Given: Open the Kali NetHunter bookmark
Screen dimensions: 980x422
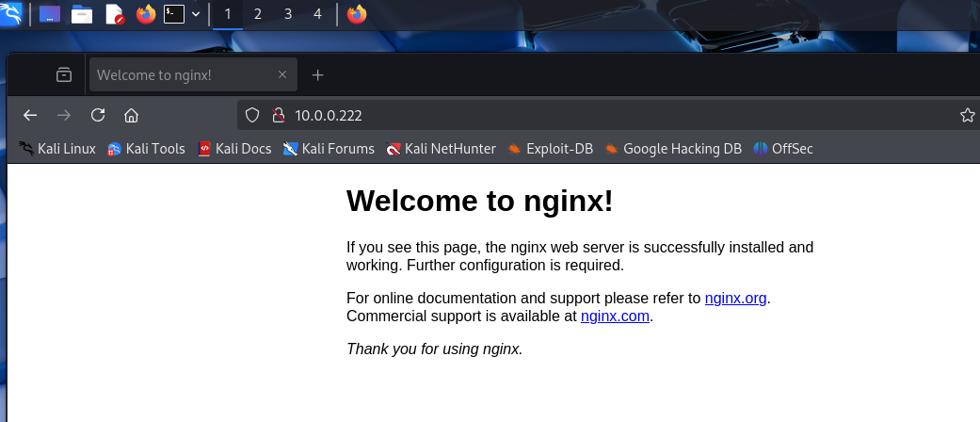Looking at the screenshot, I should (442, 149).
